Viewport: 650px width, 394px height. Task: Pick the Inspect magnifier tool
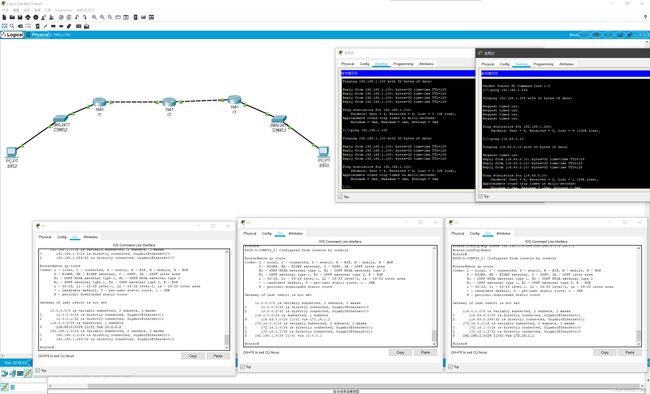[12, 26]
